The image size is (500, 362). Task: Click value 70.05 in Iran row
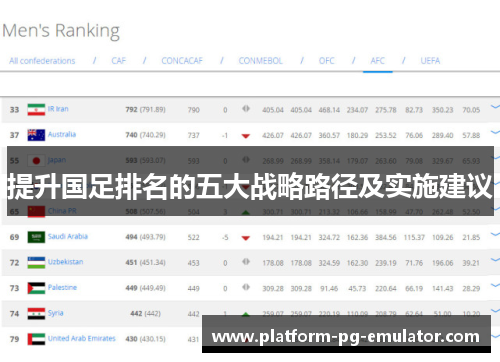[x=471, y=110]
